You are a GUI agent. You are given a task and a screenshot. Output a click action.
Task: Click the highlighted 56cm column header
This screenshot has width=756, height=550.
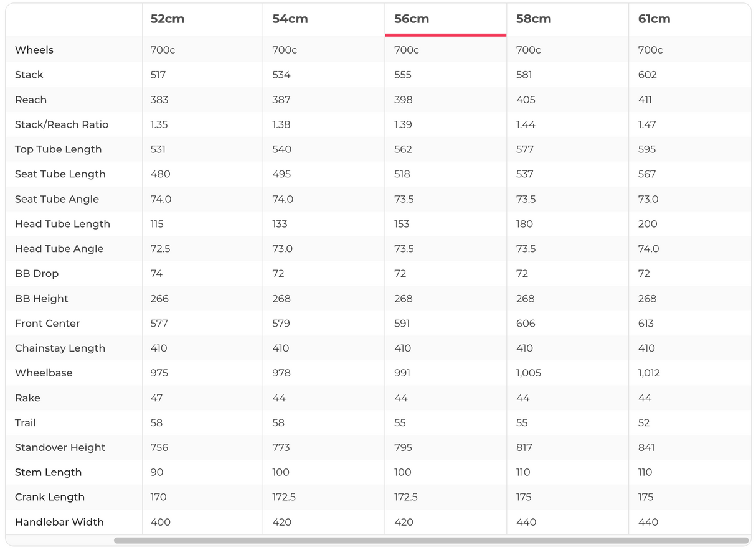click(412, 19)
